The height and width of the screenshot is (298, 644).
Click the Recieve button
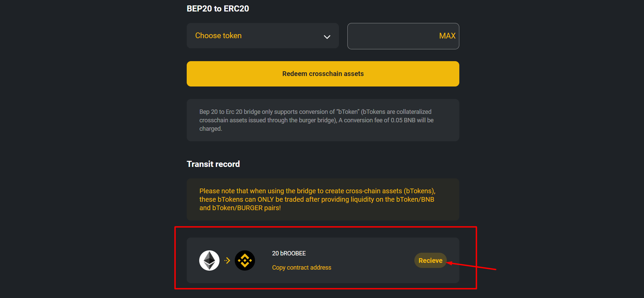tap(430, 260)
